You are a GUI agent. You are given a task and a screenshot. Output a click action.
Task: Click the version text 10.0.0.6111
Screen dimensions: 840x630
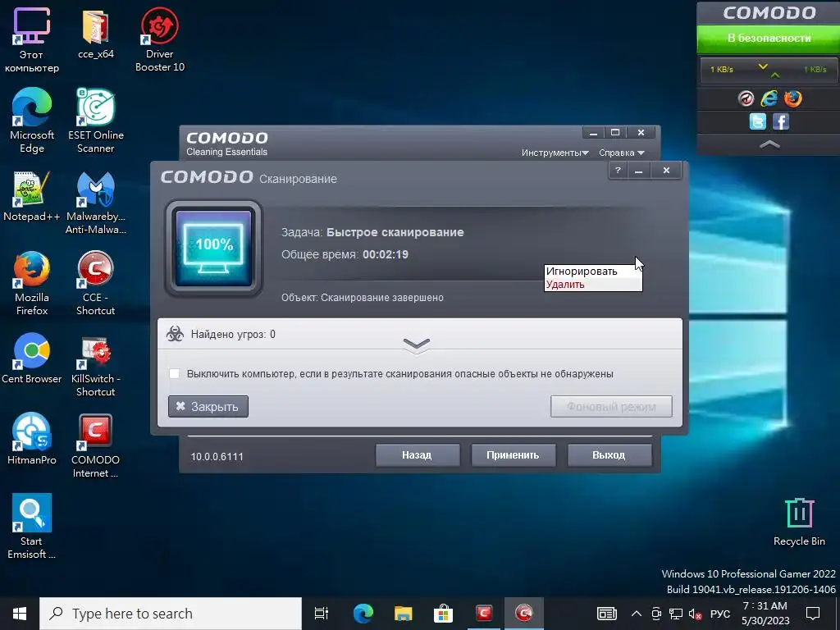[217, 456]
